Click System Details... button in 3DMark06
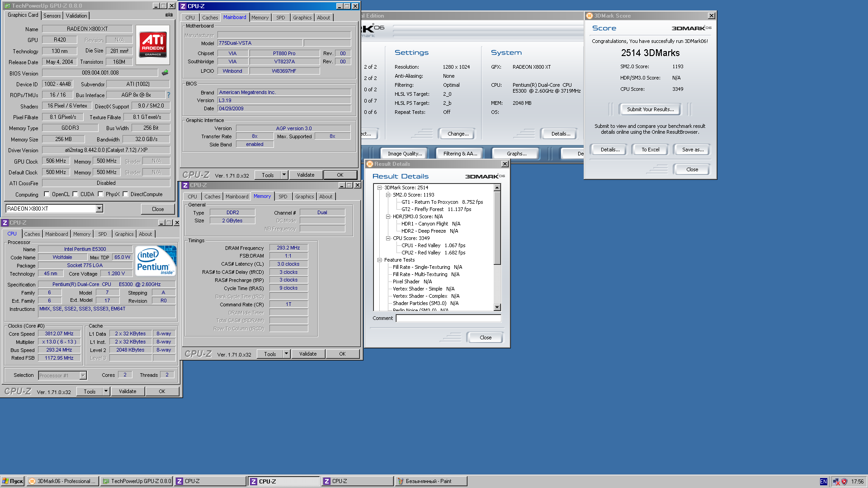This screenshot has height=488, width=868. pyautogui.click(x=561, y=134)
